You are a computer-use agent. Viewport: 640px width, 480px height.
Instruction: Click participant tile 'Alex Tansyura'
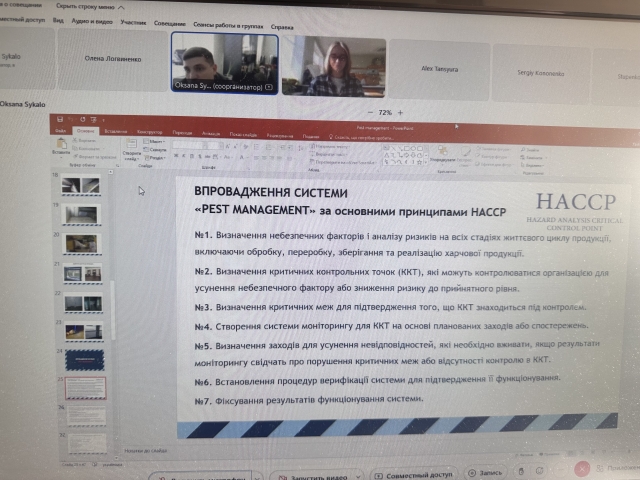pyautogui.click(x=440, y=69)
